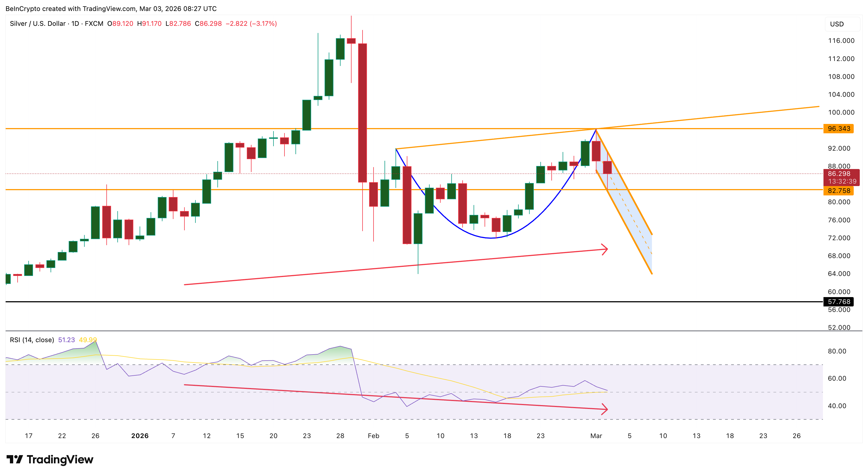Toggle the RSI yellow value 49.99

88,340
